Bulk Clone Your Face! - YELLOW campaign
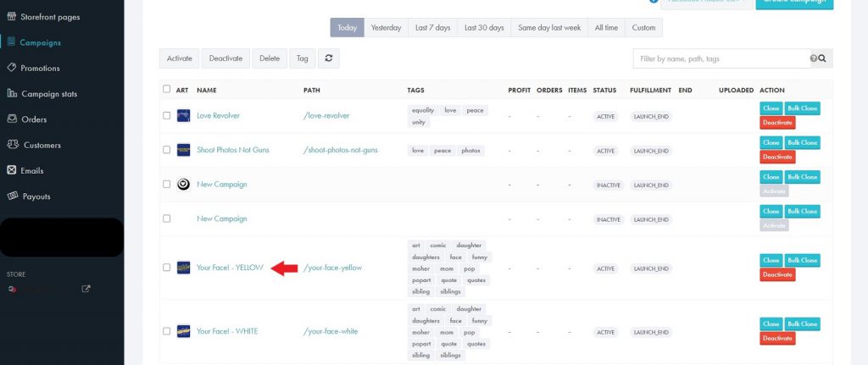868x365 pixels. coord(802,261)
